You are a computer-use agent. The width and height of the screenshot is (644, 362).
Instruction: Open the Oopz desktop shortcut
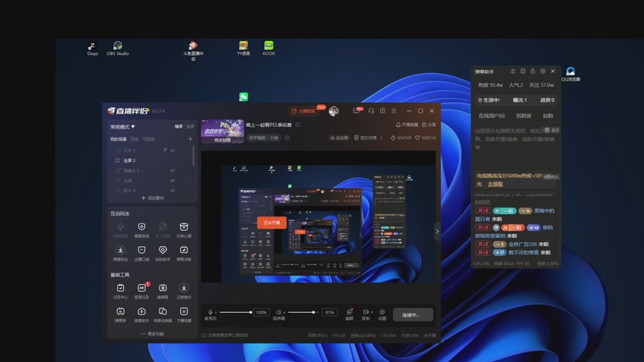93,48
